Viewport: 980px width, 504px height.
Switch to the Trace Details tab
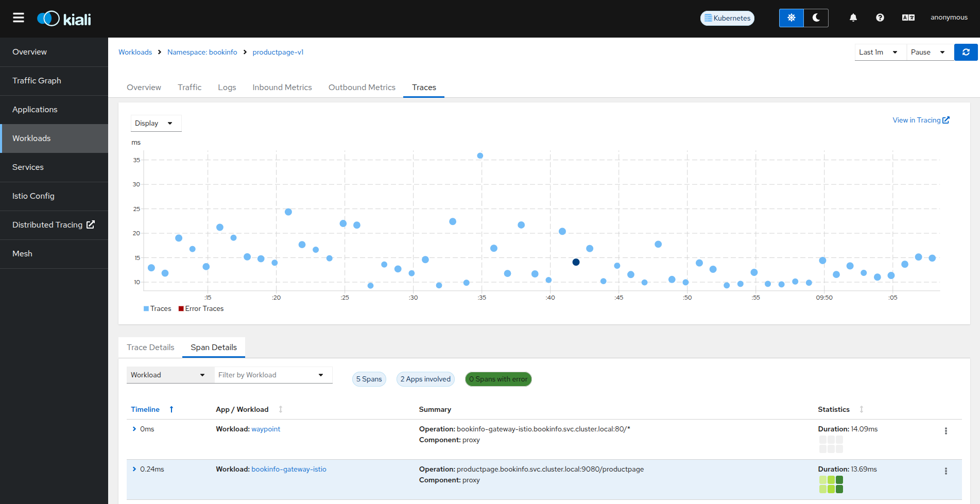tap(150, 347)
